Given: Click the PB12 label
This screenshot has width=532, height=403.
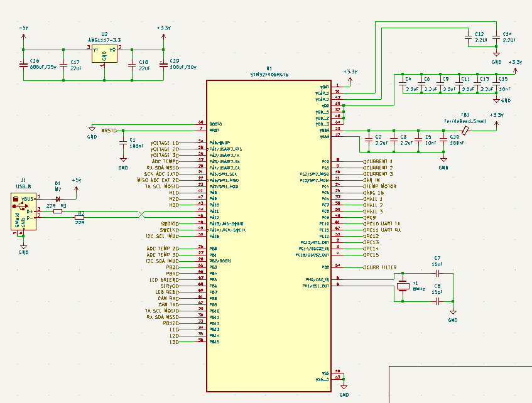Looking at the screenshot, I should tap(171, 323).
